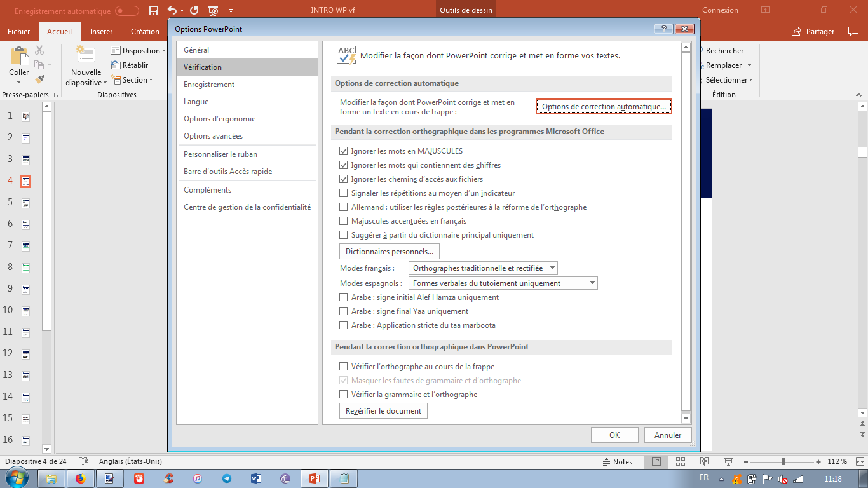The image size is (868, 488).
Task: Click the spell-check status icon in status bar
Action: click(83, 461)
